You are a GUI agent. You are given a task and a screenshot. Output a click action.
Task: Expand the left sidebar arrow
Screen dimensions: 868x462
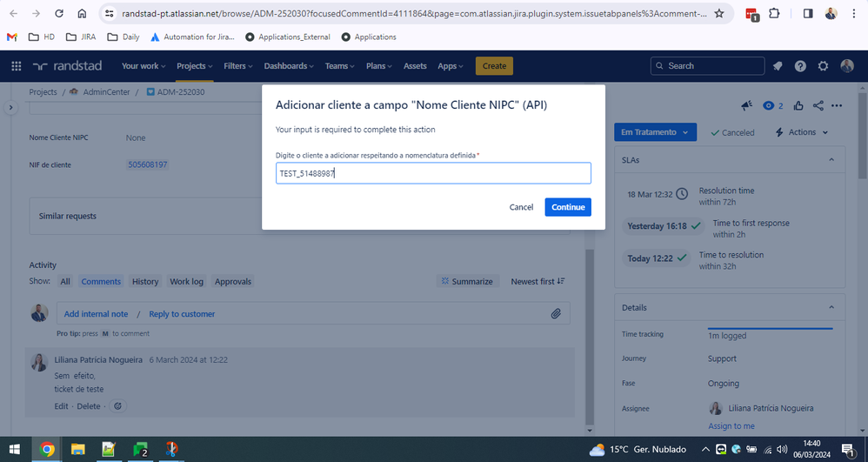coord(11,108)
